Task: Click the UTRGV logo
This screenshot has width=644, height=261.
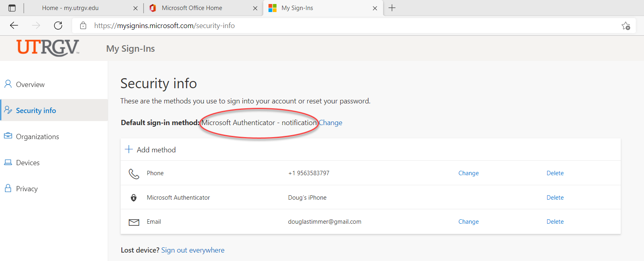Action: [x=48, y=48]
